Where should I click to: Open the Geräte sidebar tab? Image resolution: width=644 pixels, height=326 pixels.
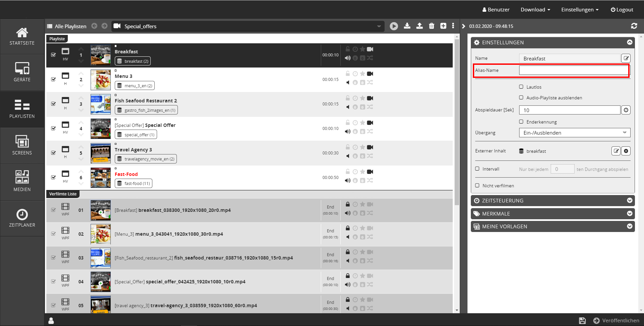tap(22, 73)
